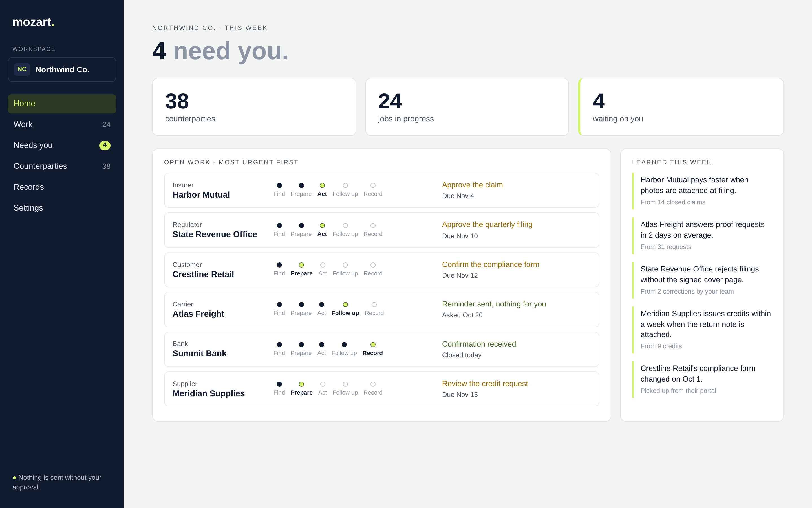Click Review the credit request link
The width and height of the screenshot is (812, 508).
click(x=485, y=383)
